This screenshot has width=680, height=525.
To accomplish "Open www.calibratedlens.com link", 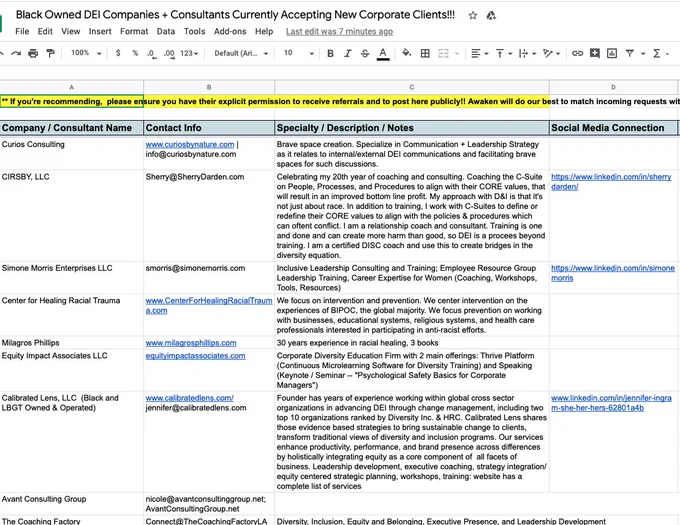I will click(x=190, y=398).
